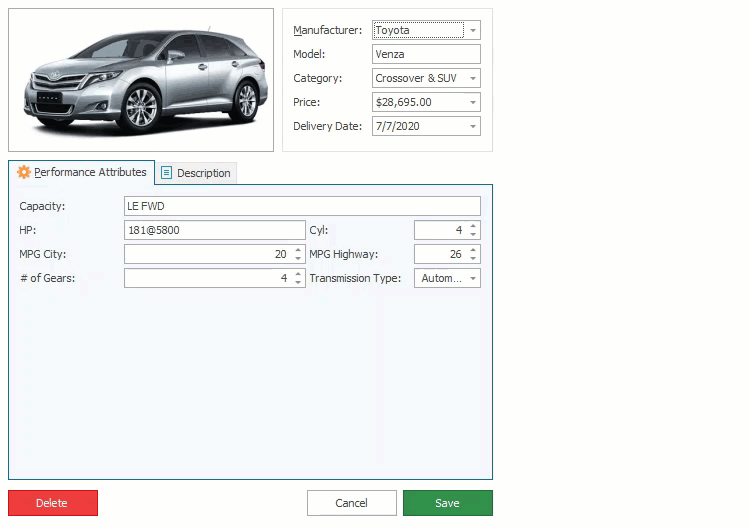
Task: Click the Transmission Type: label
Action: tap(355, 278)
